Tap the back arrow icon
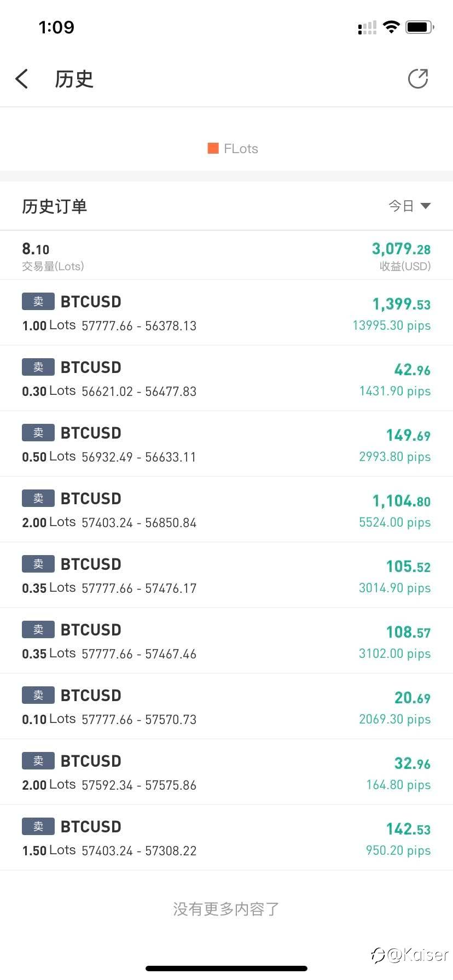Image resolution: width=453 pixels, height=980 pixels. [x=22, y=79]
